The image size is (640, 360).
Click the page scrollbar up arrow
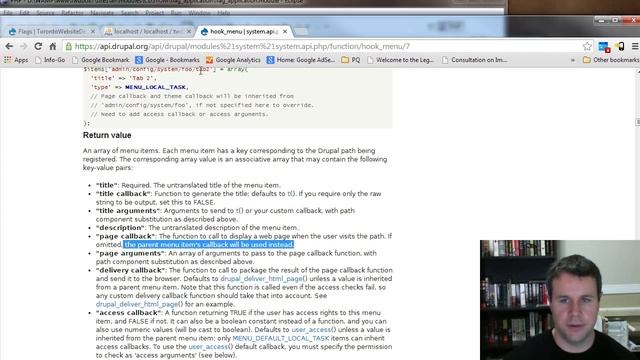(638, 72)
